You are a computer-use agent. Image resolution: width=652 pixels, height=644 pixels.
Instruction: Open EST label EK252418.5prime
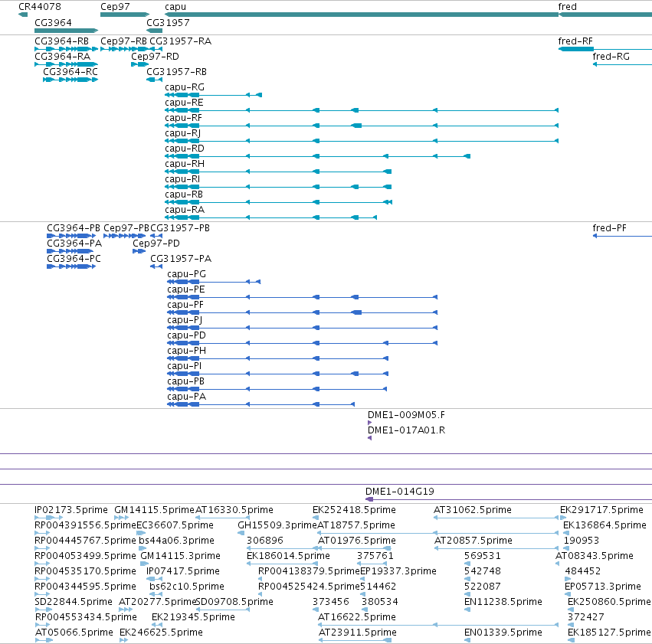(x=354, y=510)
